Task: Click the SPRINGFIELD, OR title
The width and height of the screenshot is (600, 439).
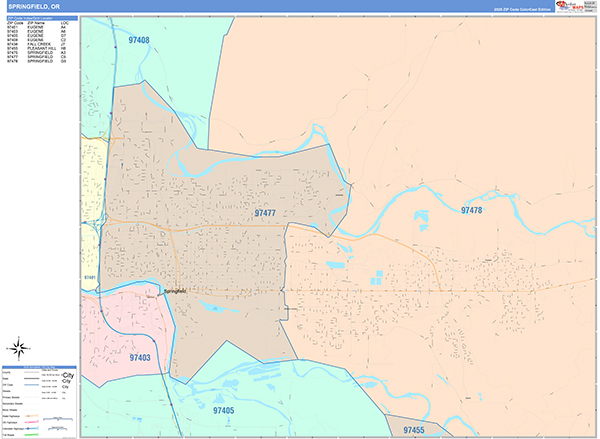Action: (34, 7)
